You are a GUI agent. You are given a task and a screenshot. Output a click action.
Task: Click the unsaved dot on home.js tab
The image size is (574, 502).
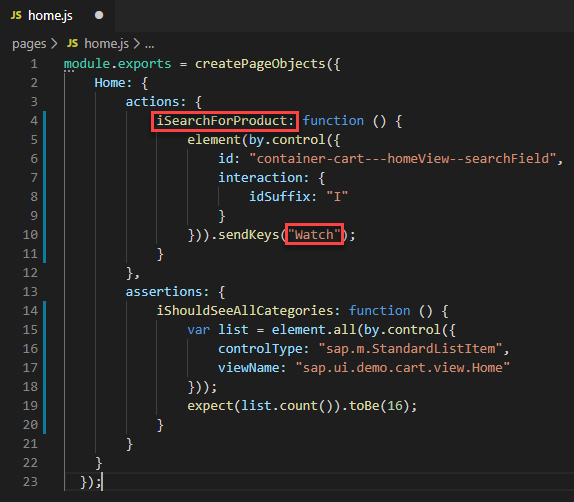99,15
